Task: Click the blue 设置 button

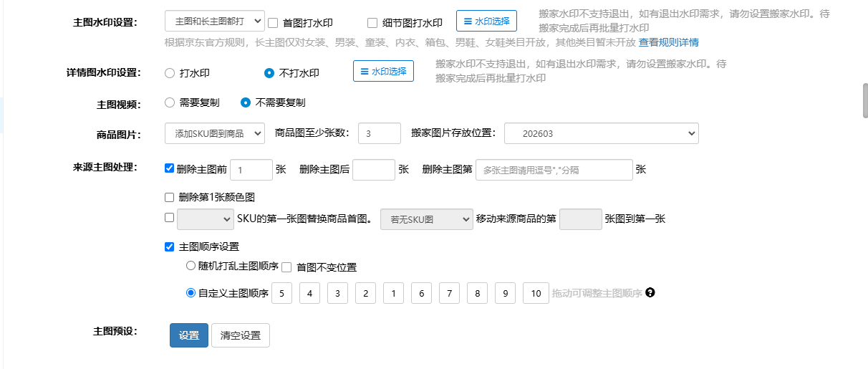Action: click(x=189, y=335)
